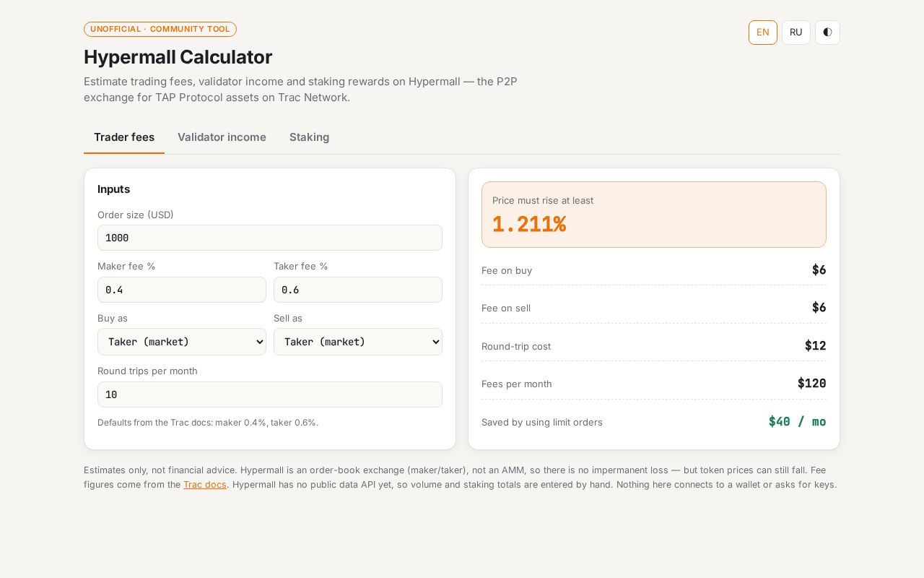
Task: Click the Fee on sell label
Action: (506, 308)
